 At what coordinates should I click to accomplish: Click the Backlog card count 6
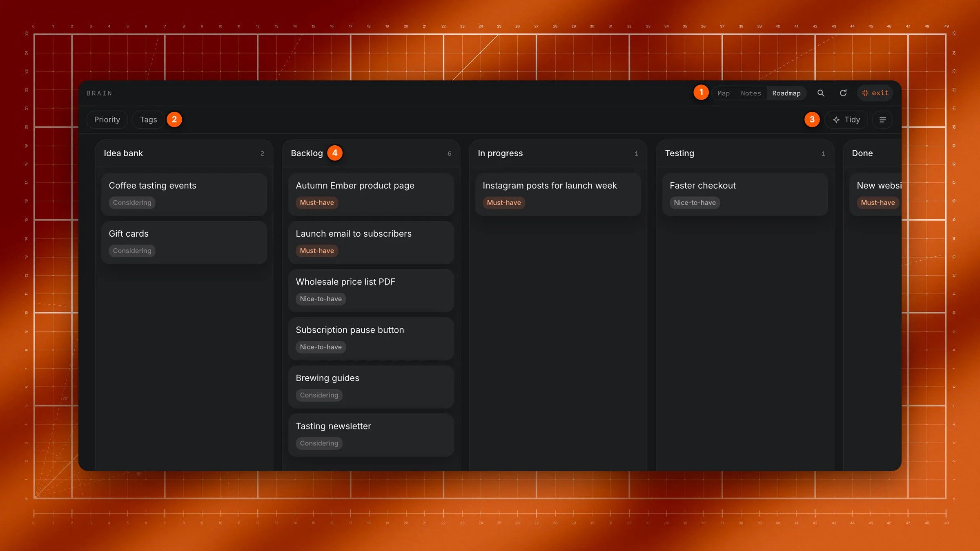(x=449, y=153)
